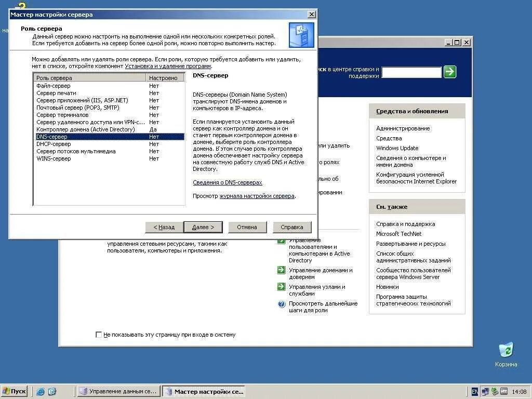Click green arrow beside Manage sites and services

click(281, 287)
